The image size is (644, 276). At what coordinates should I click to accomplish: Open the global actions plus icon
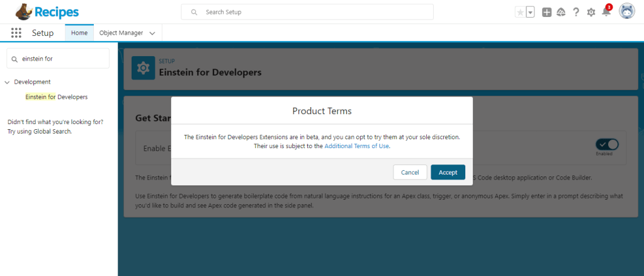point(546,12)
